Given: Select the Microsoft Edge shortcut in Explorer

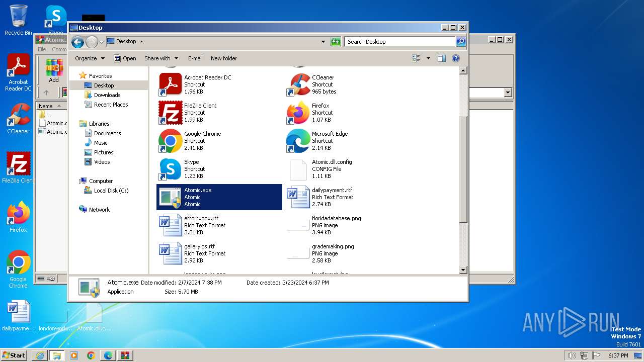Looking at the screenshot, I should (347, 141).
